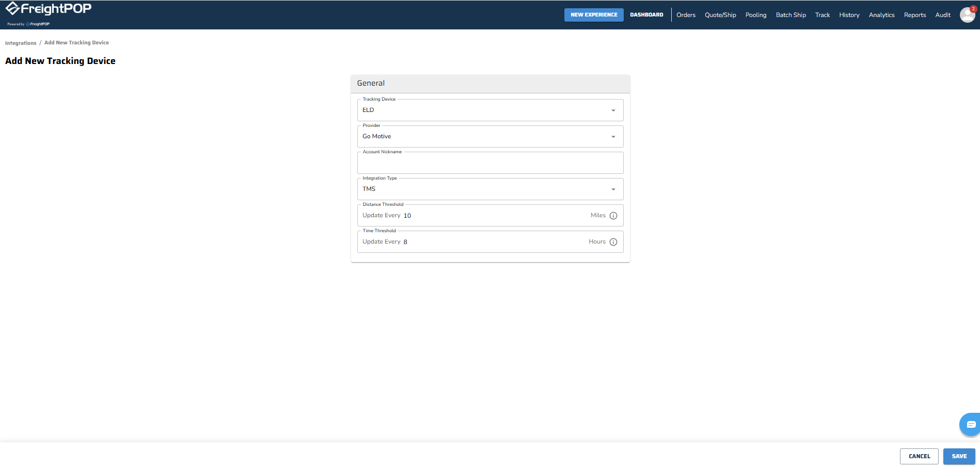
Task: Click the Time Threshold info icon
Action: tap(613, 242)
